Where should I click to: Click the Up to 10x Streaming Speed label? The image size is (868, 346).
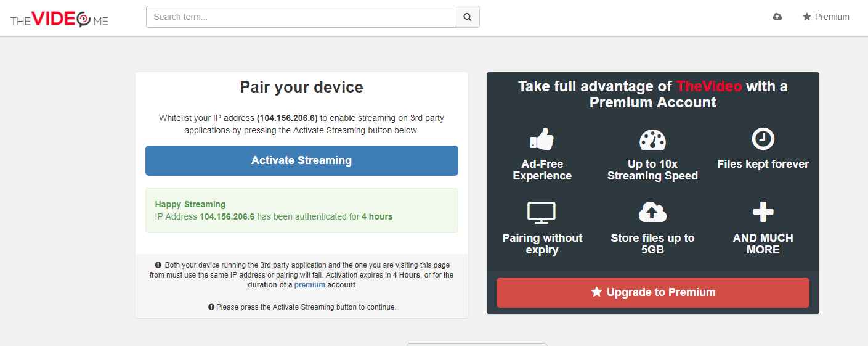coord(653,170)
